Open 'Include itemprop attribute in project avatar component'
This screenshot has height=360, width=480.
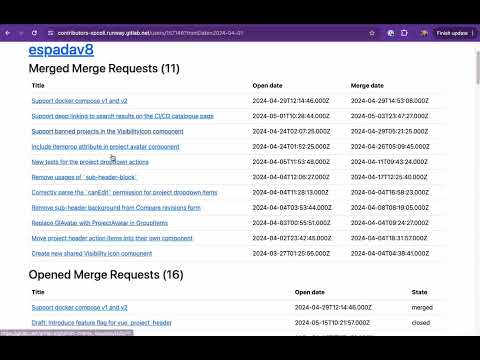105,147
